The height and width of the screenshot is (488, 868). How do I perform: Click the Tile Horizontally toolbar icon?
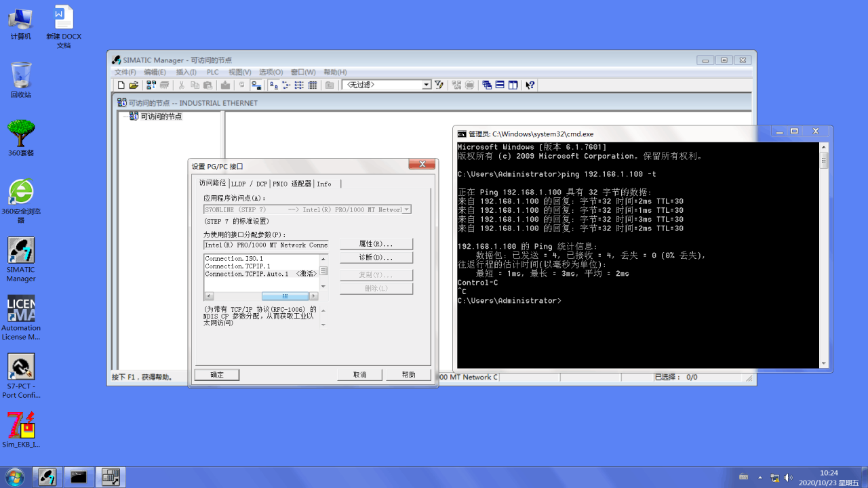500,85
